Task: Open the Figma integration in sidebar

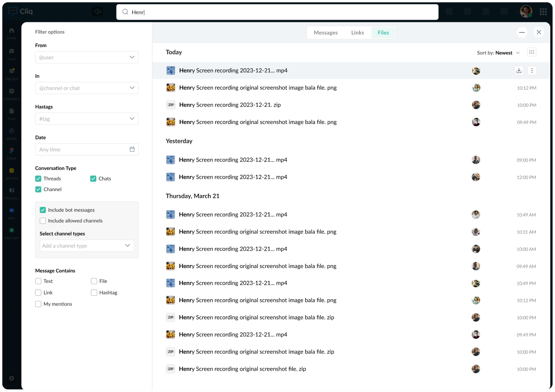Action: tap(12, 153)
